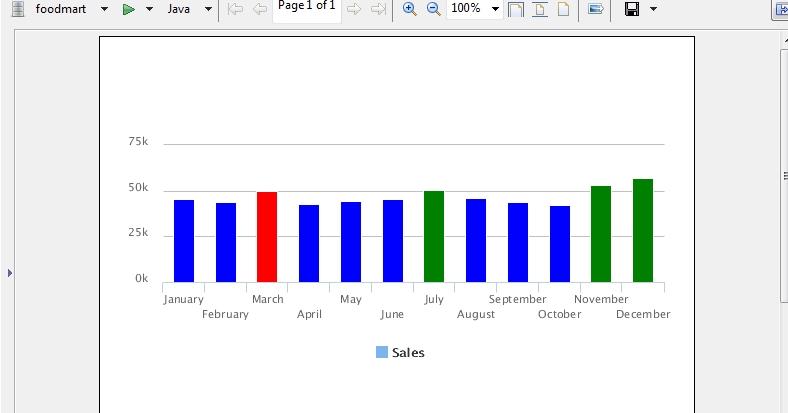Open the 100% zoom level dropdown

(495, 9)
